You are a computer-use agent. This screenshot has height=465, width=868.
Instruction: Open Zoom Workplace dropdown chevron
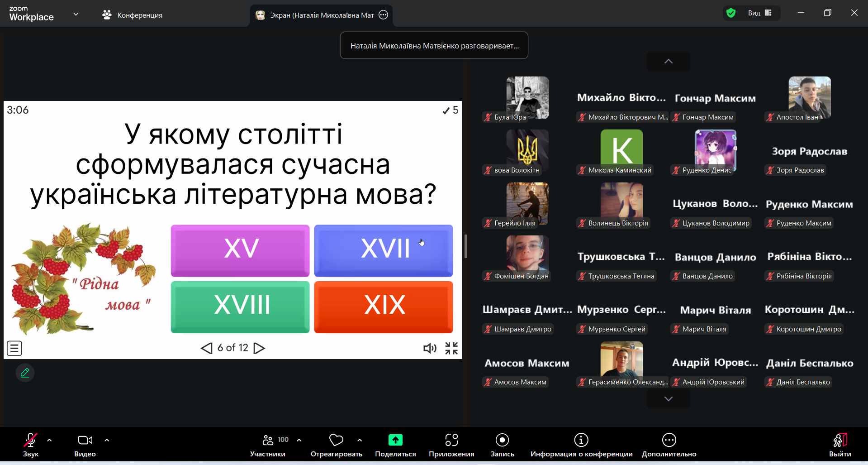pyautogui.click(x=76, y=14)
